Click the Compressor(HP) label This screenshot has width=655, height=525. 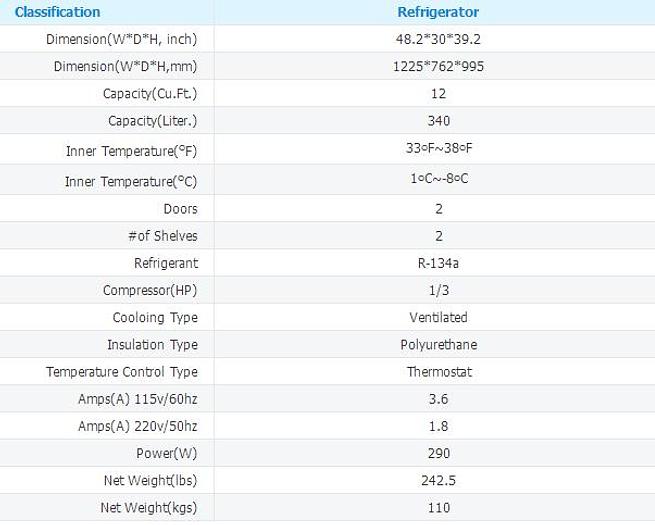[150, 290]
